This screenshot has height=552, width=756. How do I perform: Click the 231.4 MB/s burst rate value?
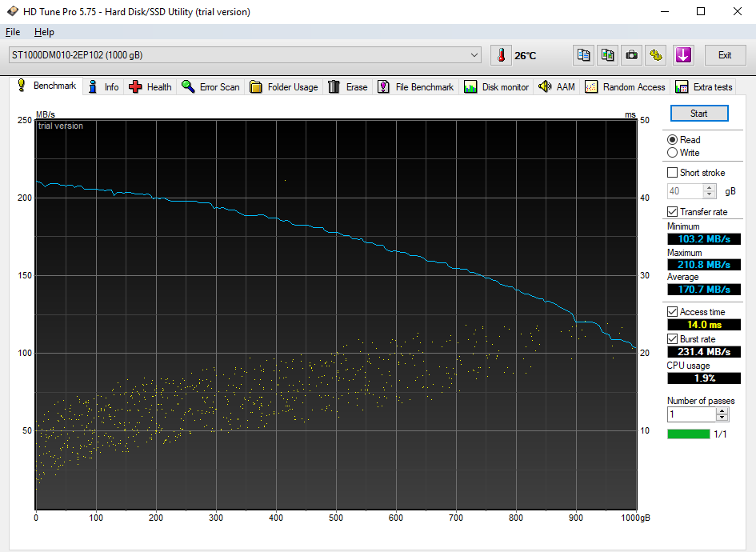pyautogui.click(x=704, y=351)
